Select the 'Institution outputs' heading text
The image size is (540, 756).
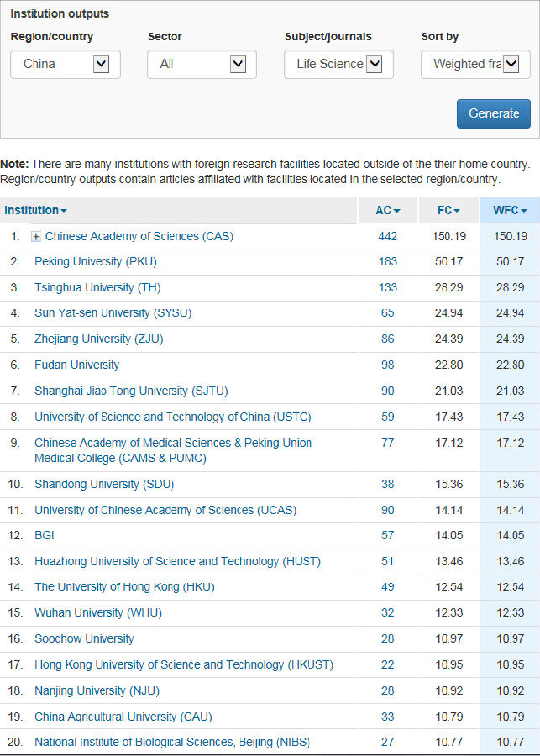pos(60,13)
